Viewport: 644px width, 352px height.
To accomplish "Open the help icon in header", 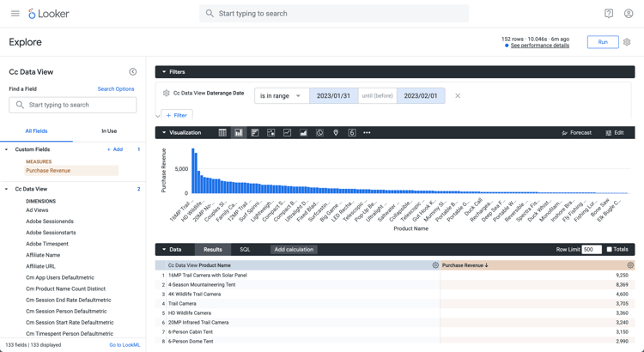I will tap(609, 14).
